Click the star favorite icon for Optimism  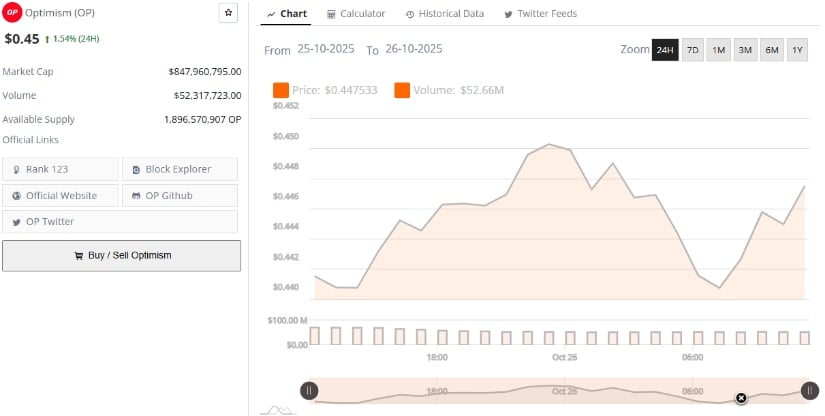coord(228,13)
